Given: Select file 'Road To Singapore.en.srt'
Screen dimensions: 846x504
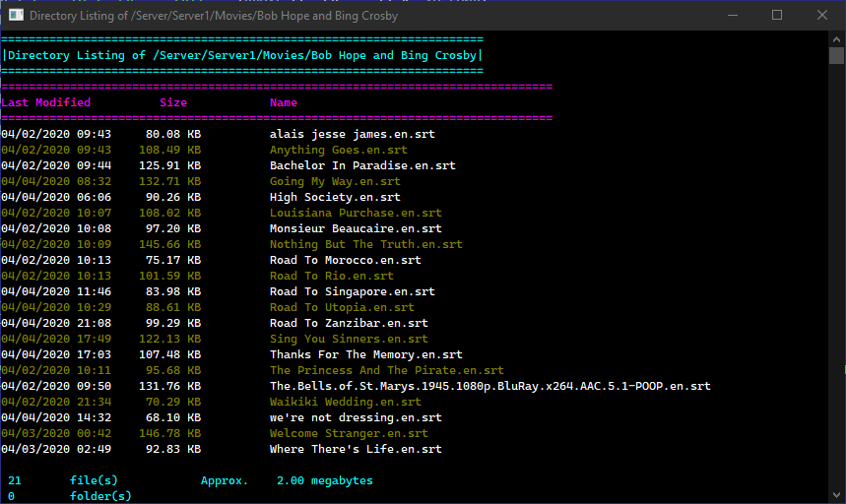Looking at the screenshot, I should 353,291.
